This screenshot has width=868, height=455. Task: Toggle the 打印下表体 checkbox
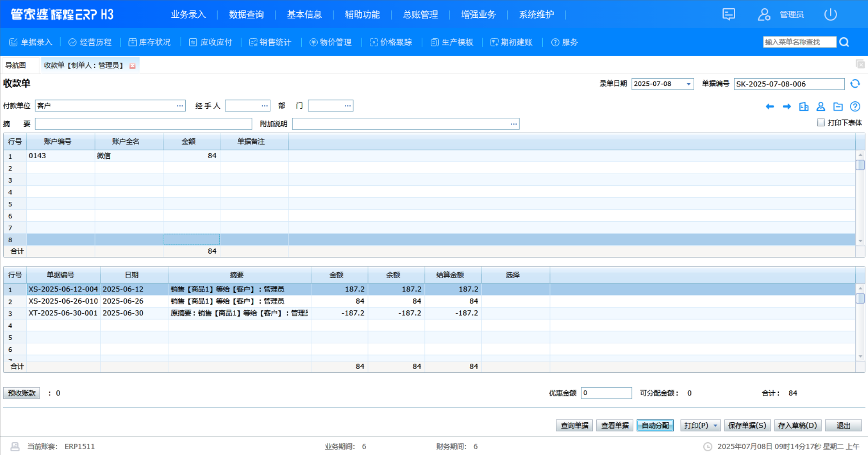click(x=821, y=123)
